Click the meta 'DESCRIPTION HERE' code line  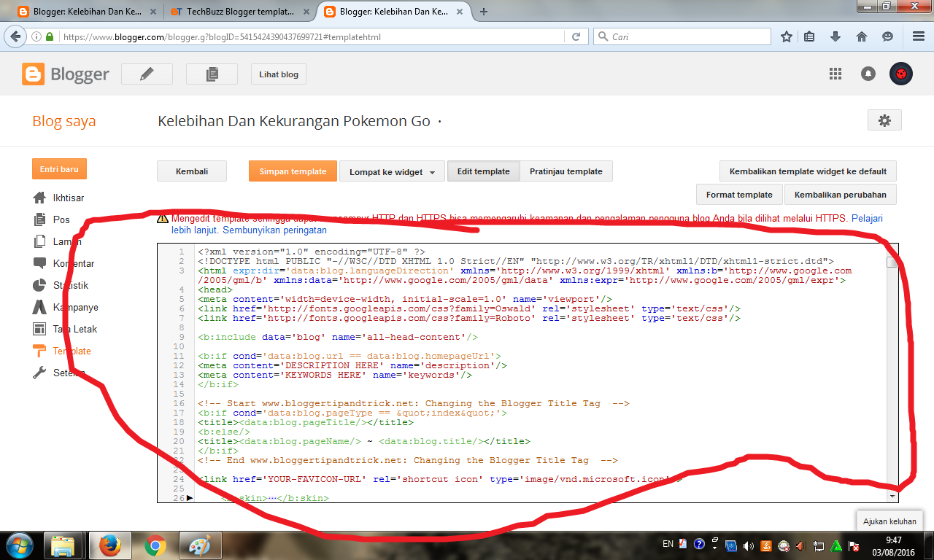coord(352,365)
